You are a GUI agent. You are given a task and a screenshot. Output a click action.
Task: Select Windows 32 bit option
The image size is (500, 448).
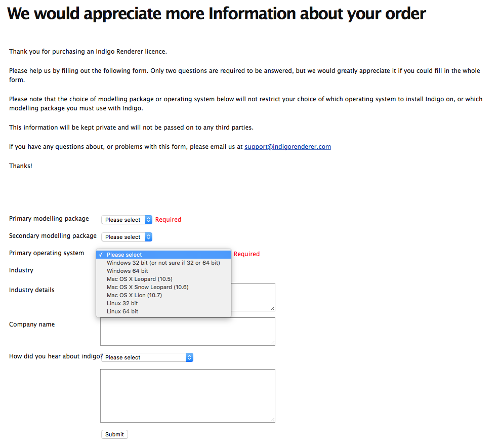click(x=163, y=263)
